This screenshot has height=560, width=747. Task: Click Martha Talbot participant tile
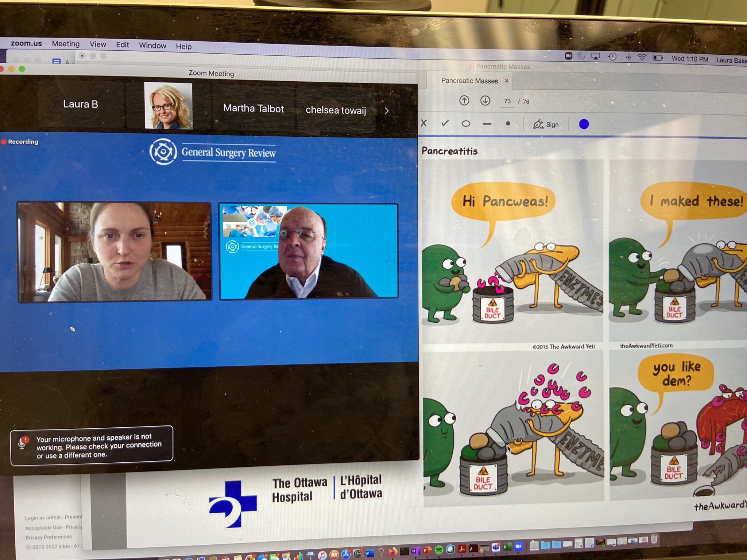[253, 108]
